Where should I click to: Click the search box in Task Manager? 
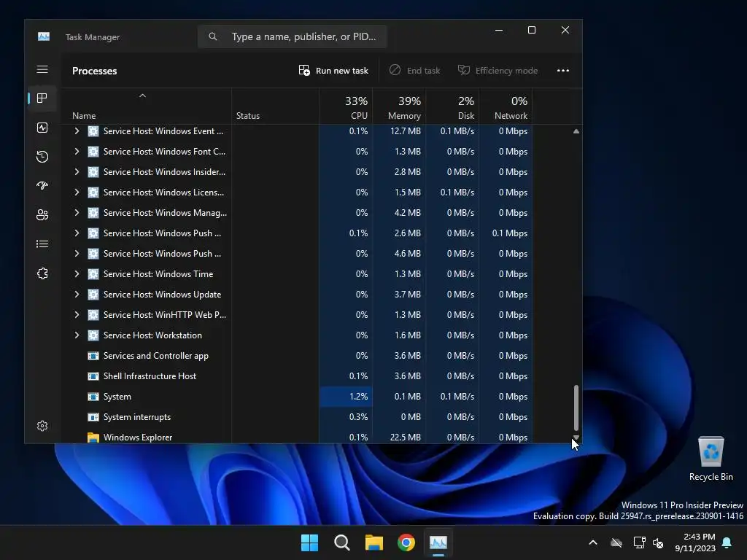point(292,36)
